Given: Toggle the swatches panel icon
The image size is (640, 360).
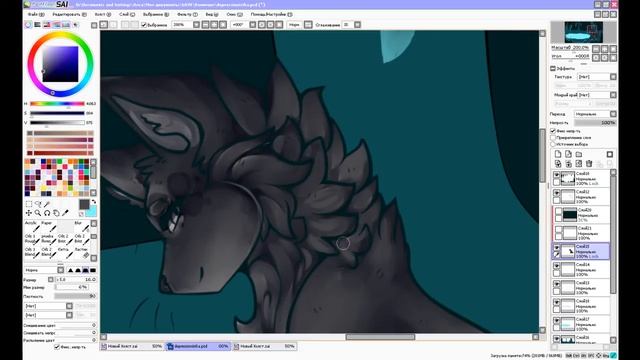Looking at the screenshot, I should tap(66, 25).
